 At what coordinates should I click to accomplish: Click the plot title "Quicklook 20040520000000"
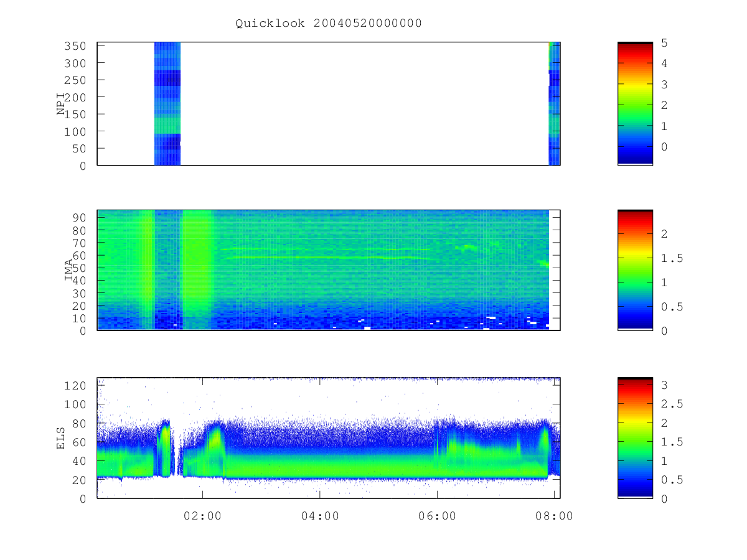[x=329, y=23]
